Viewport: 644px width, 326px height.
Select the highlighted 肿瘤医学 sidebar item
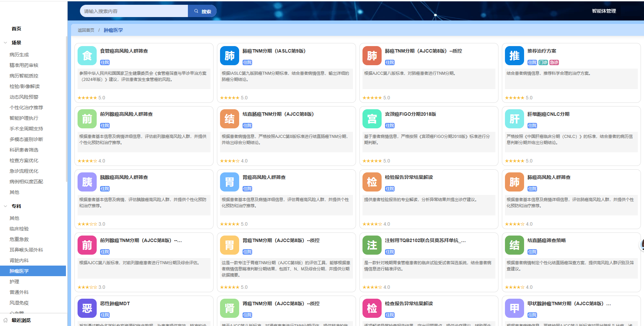click(x=33, y=271)
